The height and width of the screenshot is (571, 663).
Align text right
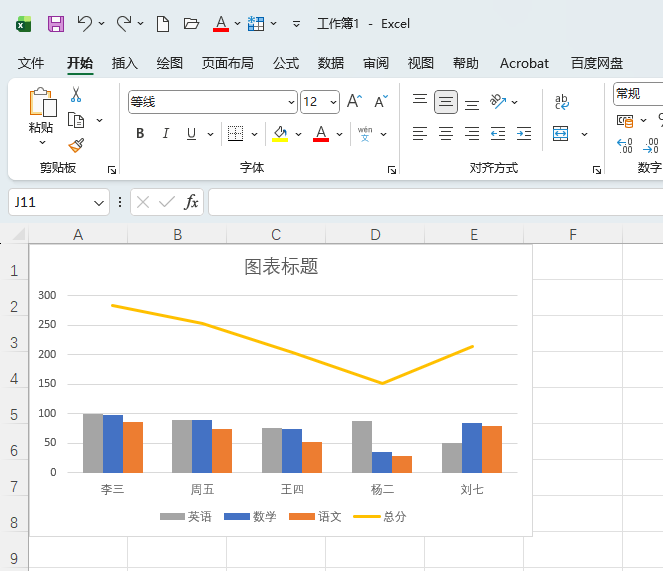click(x=472, y=134)
